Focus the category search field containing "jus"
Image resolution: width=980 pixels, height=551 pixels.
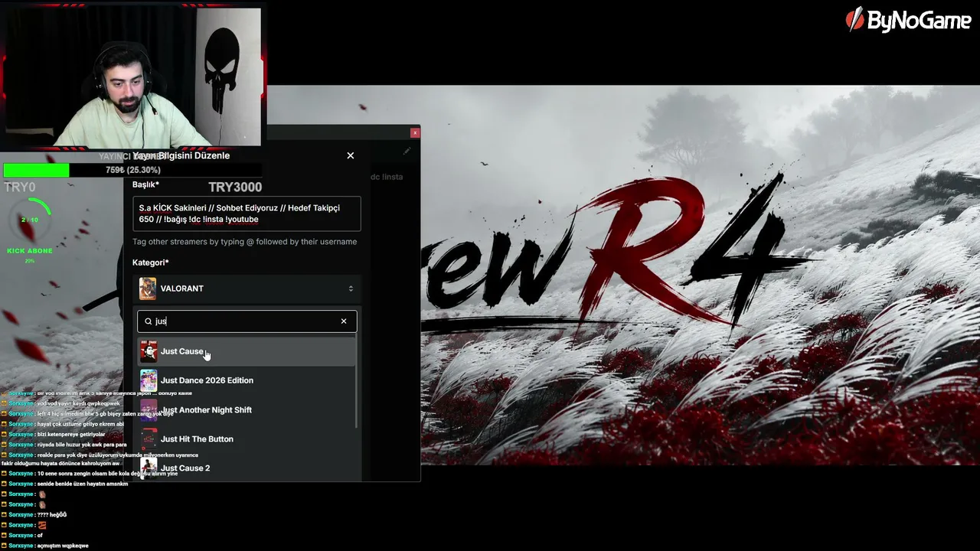point(247,321)
